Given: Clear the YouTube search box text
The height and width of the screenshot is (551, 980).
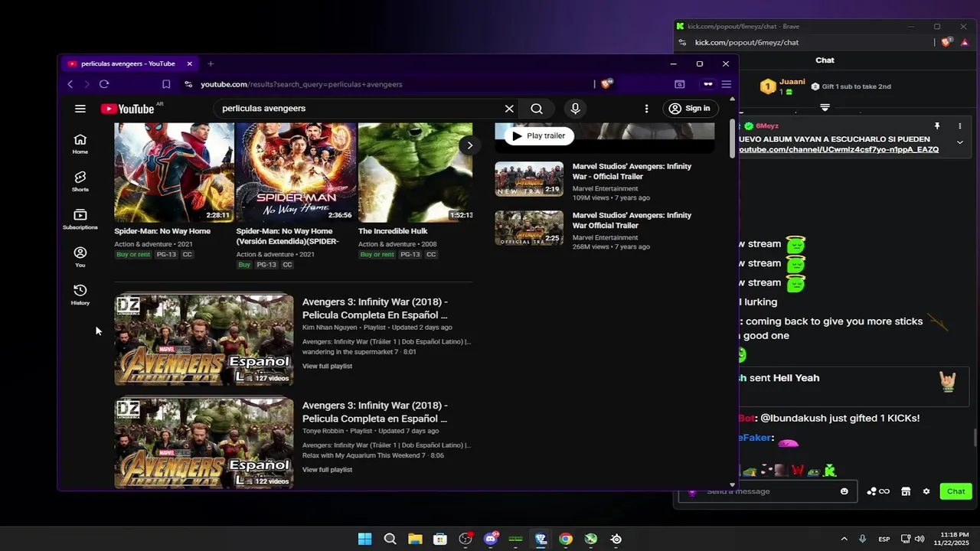Looking at the screenshot, I should [x=508, y=109].
